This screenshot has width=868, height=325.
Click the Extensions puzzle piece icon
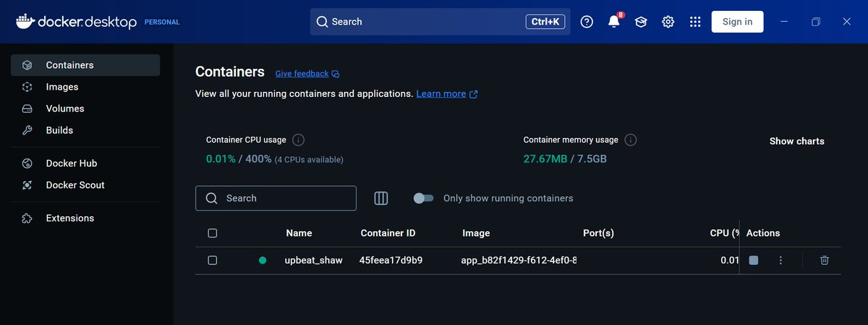click(27, 218)
